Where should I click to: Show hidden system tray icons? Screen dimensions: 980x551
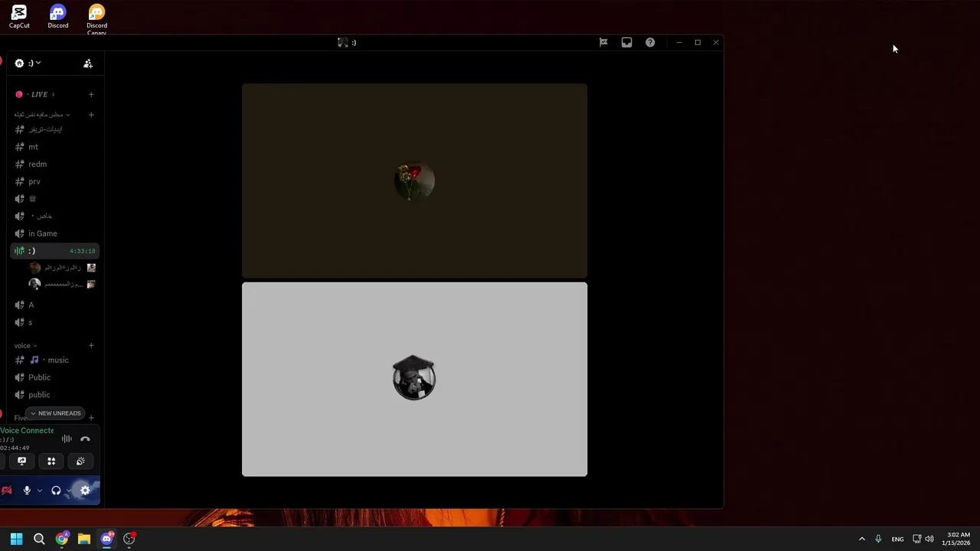861,539
